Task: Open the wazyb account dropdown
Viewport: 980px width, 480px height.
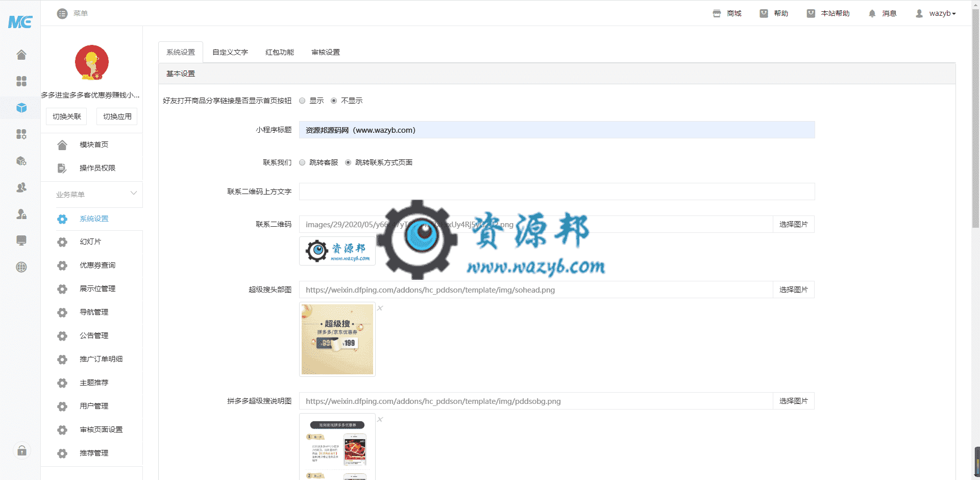Action: coord(942,14)
